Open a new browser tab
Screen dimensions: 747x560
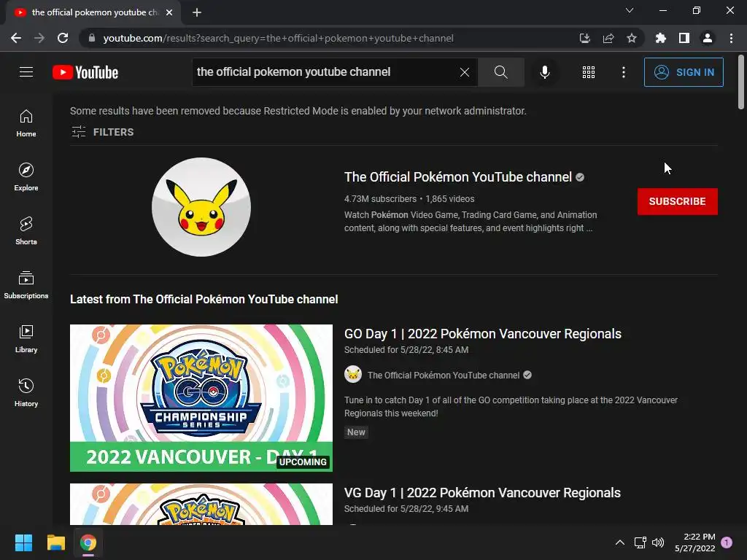click(x=197, y=12)
